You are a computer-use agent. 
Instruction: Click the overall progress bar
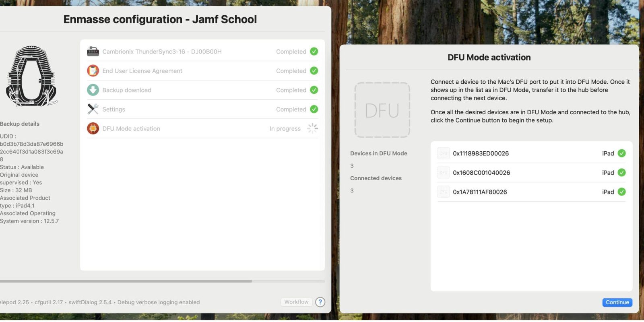(x=161, y=281)
